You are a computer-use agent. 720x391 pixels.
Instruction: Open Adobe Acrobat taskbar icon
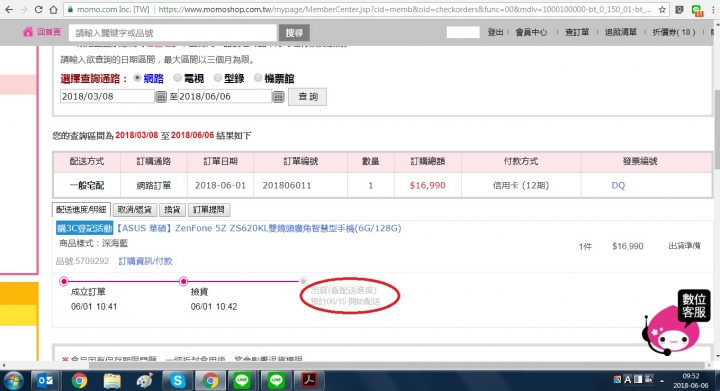click(309, 380)
